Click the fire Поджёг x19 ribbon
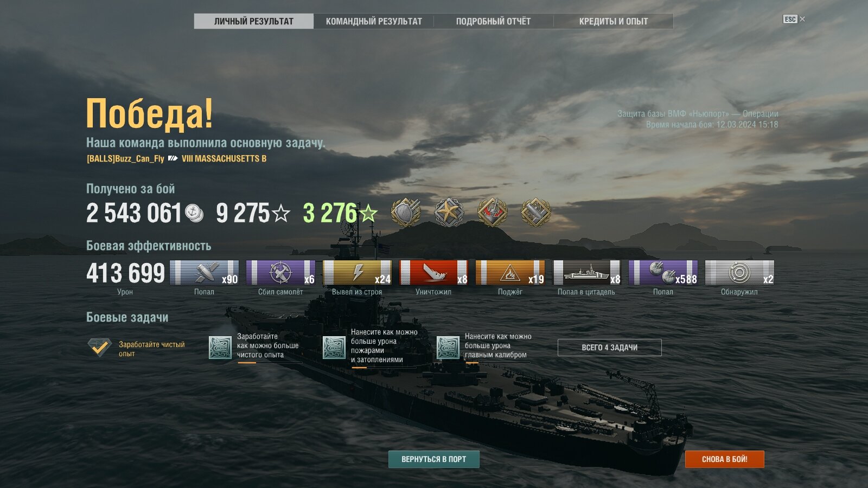 click(510, 273)
